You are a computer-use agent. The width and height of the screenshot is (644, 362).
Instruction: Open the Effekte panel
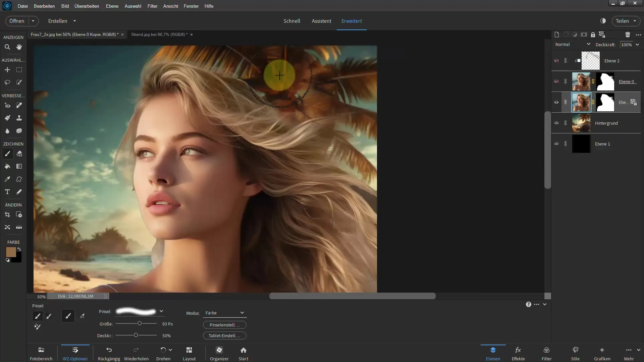pyautogui.click(x=518, y=353)
